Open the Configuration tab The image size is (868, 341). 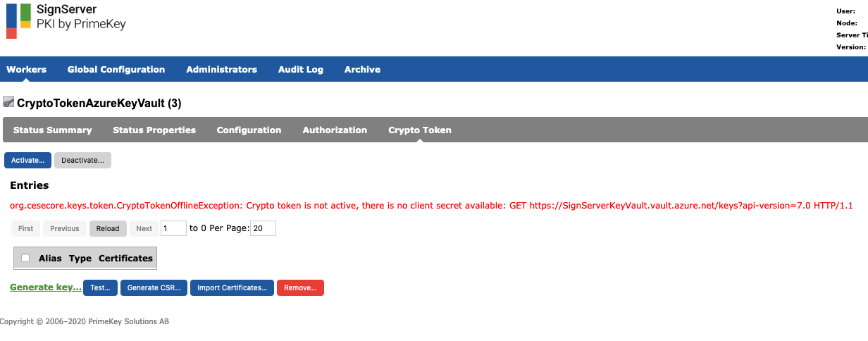249,130
